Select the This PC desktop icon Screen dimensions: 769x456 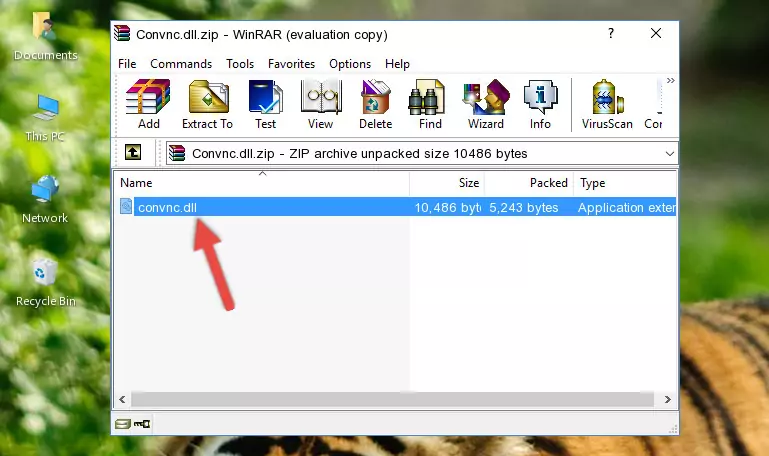coord(45,118)
